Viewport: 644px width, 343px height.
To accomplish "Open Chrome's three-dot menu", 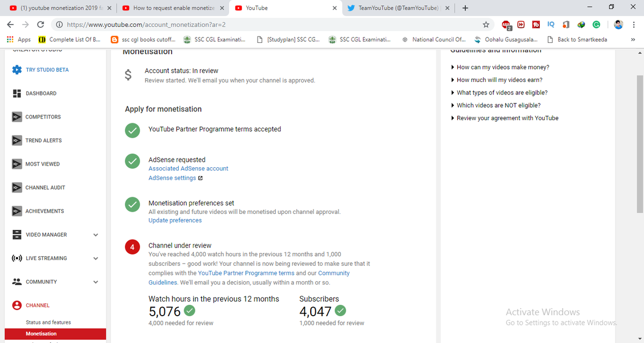I will coord(634,25).
